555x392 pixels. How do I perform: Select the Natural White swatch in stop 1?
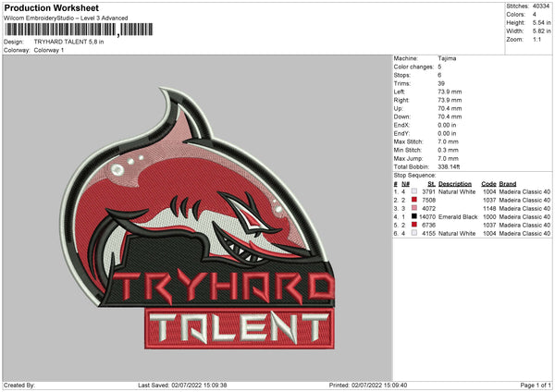[413, 191]
